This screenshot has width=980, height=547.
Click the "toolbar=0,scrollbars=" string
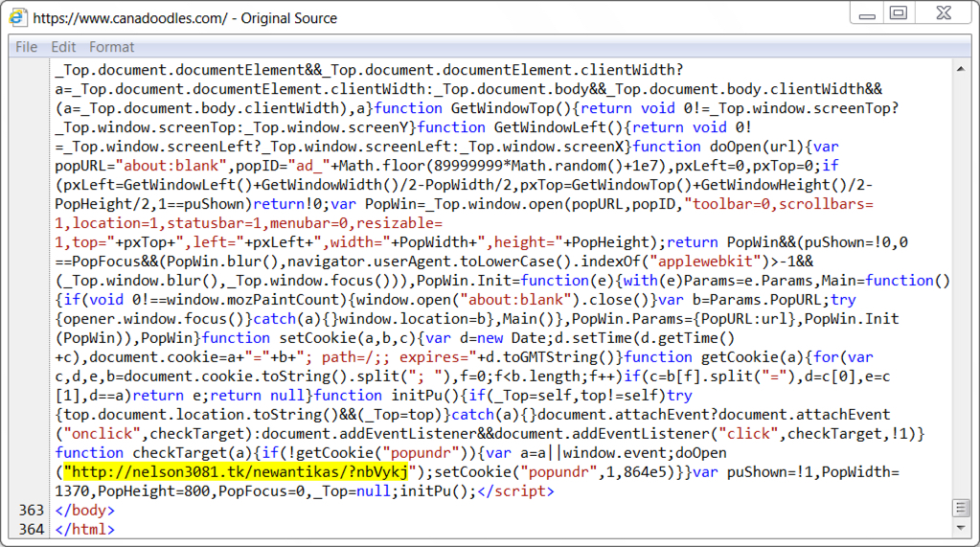(779, 204)
